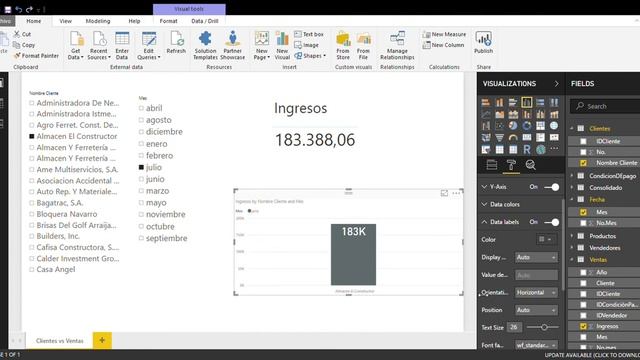
Task: Uncheck the Ingresos field
Action: (x=583, y=326)
